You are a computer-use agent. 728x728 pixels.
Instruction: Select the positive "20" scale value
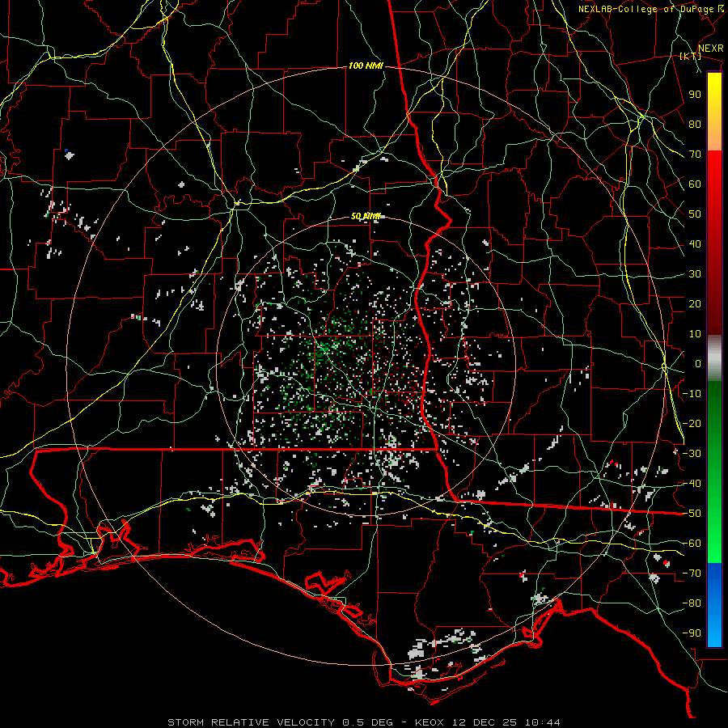(x=695, y=303)
